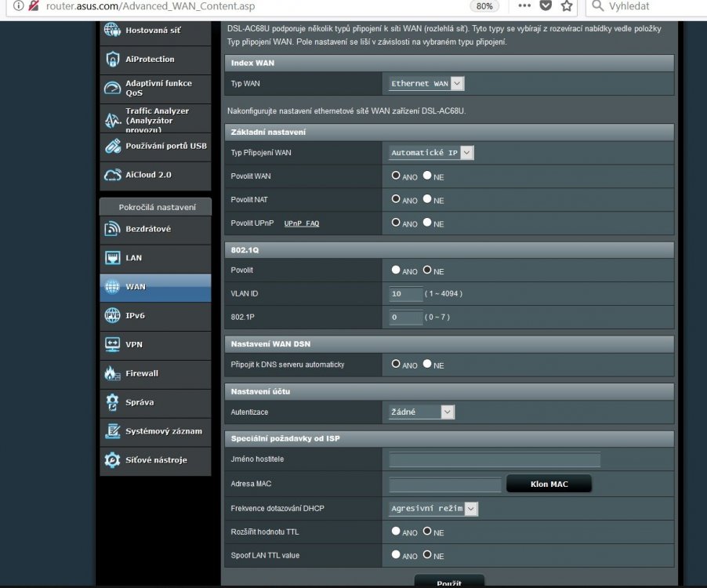The height and width of the screenshot is (588, 707).
Task: Open Hostovaná síť guest network icon
Action: click(x=112, y=31)
